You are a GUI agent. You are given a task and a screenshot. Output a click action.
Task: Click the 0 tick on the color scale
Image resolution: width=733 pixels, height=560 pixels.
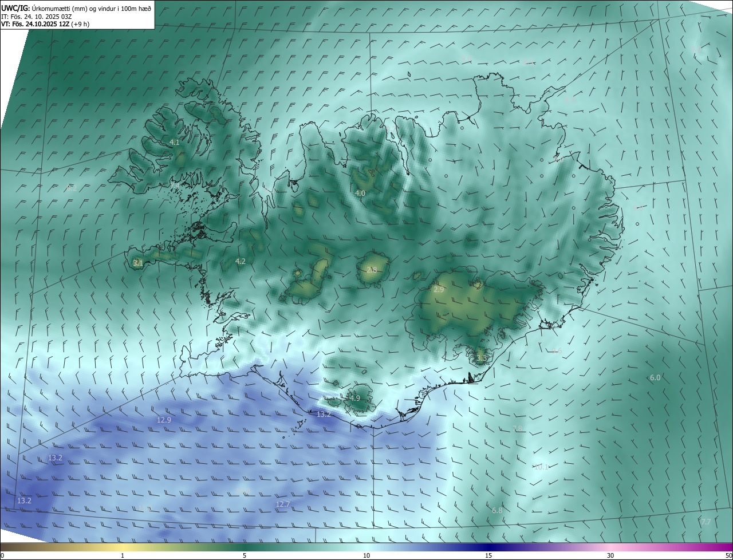(x=2, y=555)
